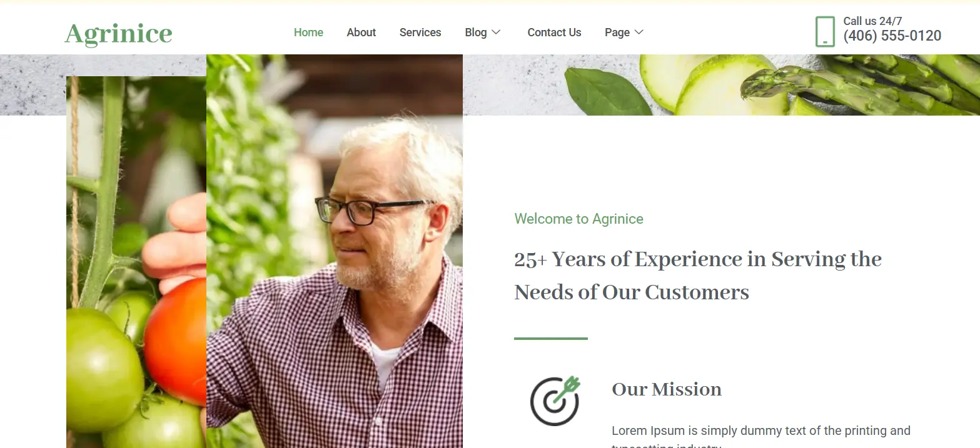Click the 25+ Years of Experience heading

[x=698, y=276]
